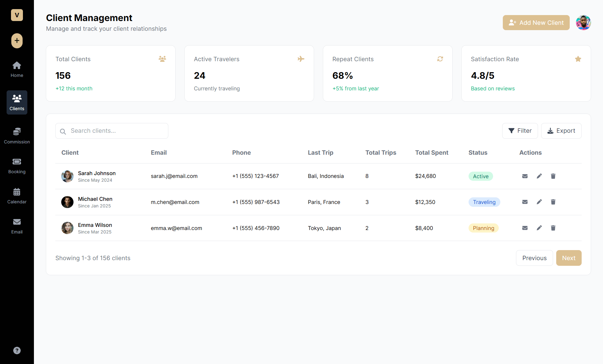
Task: Delete Emma Wilson using the trash icon
Action: tap(553, 228)
